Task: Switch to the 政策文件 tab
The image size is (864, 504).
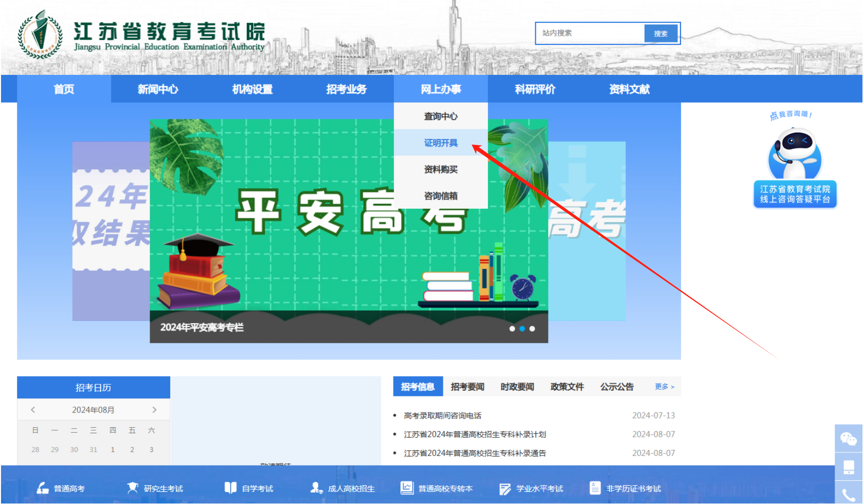Action: [567, 387]
